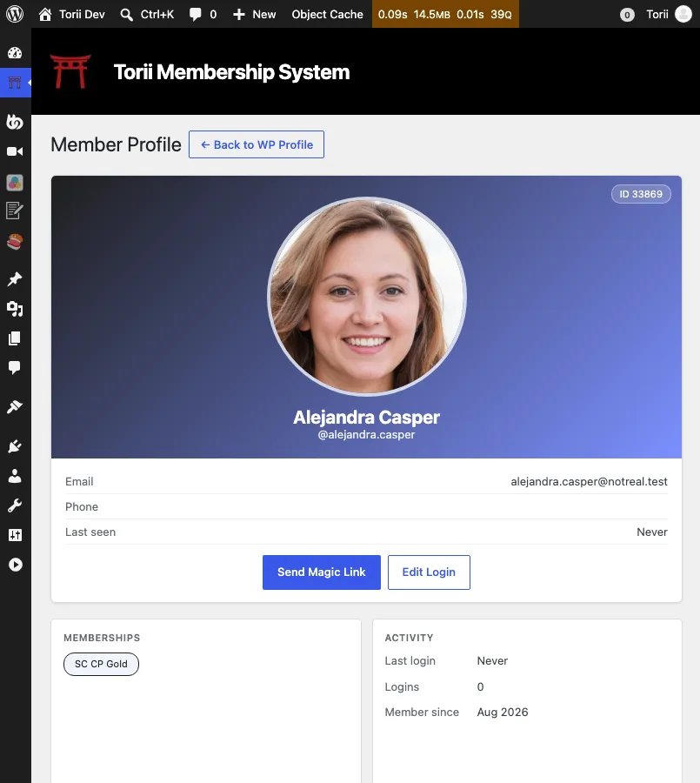Open Settings sliders icon
The image size is (700, 783).
15,535
